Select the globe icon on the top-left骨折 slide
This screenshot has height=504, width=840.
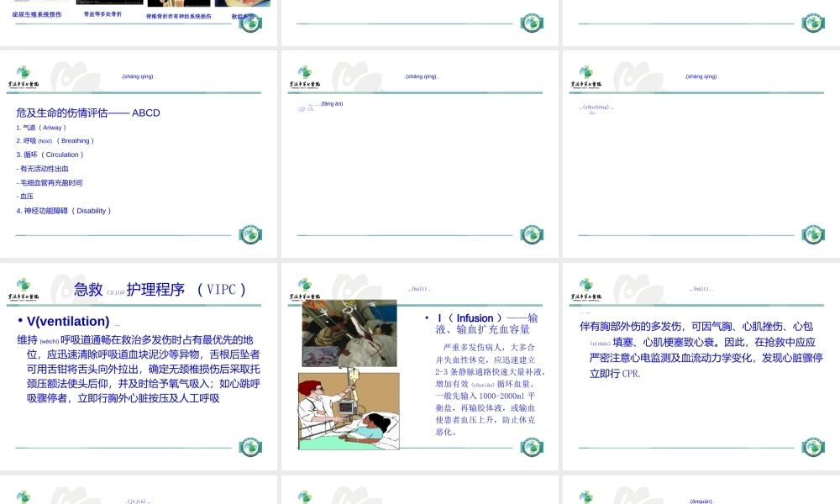pyautogui.click(x=249, y=25)
